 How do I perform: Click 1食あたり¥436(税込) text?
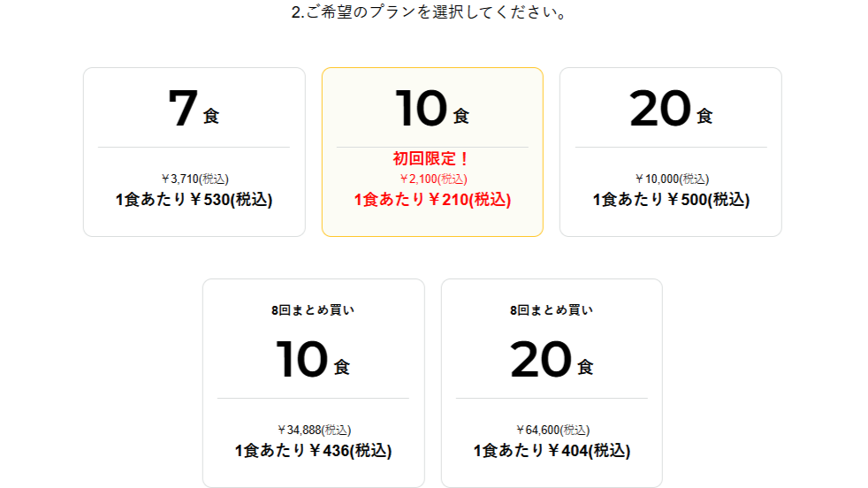313,451
